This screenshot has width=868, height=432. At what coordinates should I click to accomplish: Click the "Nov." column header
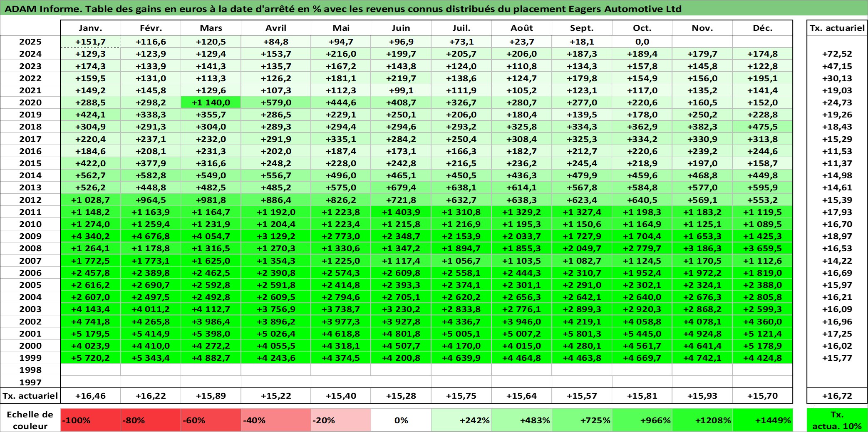point(702,28)
